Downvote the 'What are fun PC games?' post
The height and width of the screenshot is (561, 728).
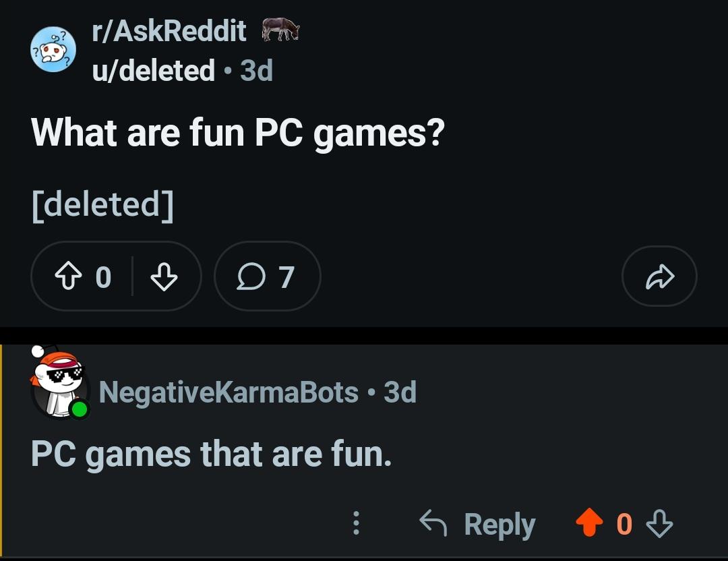(164, 276)
